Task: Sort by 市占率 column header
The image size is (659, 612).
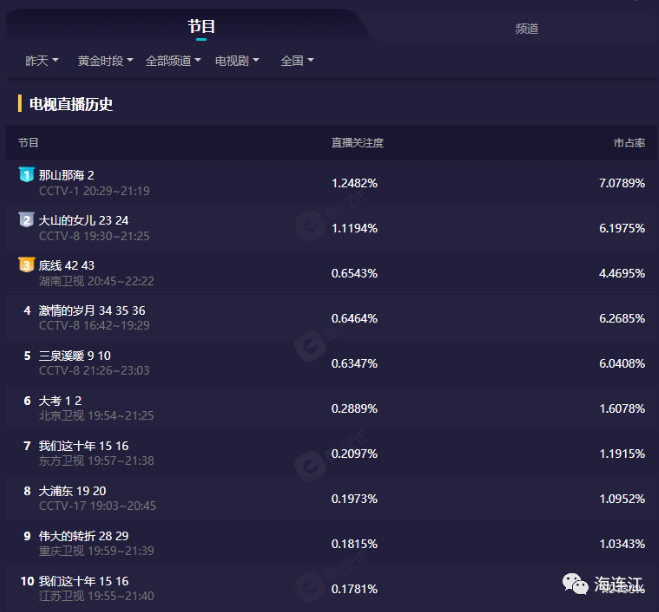Action: (x=628, y=143)
